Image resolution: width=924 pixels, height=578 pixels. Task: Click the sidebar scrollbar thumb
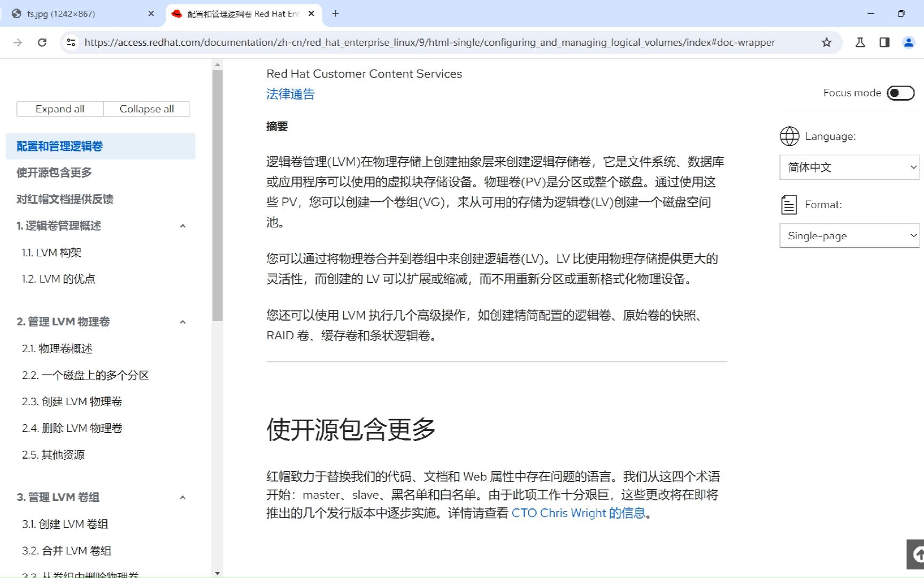217,195
